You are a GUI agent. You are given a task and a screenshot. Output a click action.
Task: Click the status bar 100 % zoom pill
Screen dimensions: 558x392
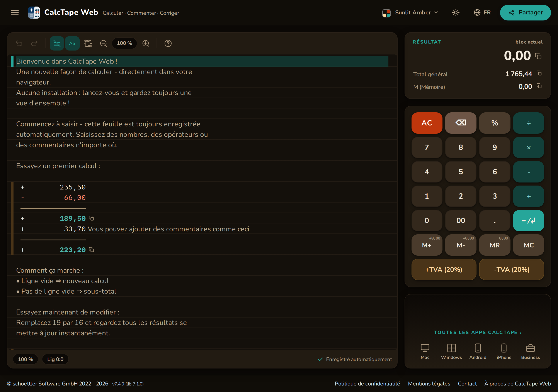(26, 359)
